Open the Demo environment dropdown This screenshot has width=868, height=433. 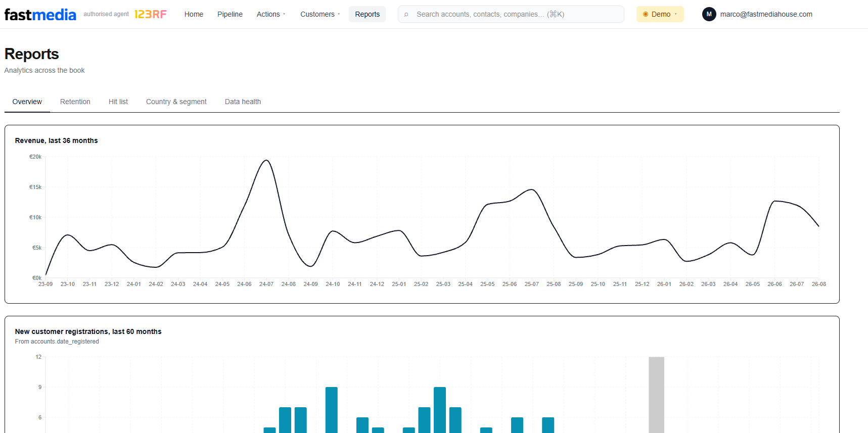pos(660,14)
